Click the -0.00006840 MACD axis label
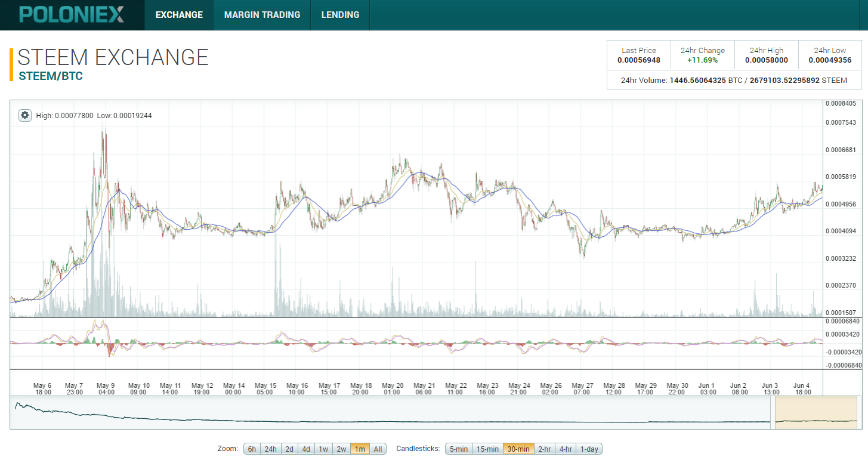Image resolution: width=868 pixels, height=466 pixels. (x=844, y=365)
